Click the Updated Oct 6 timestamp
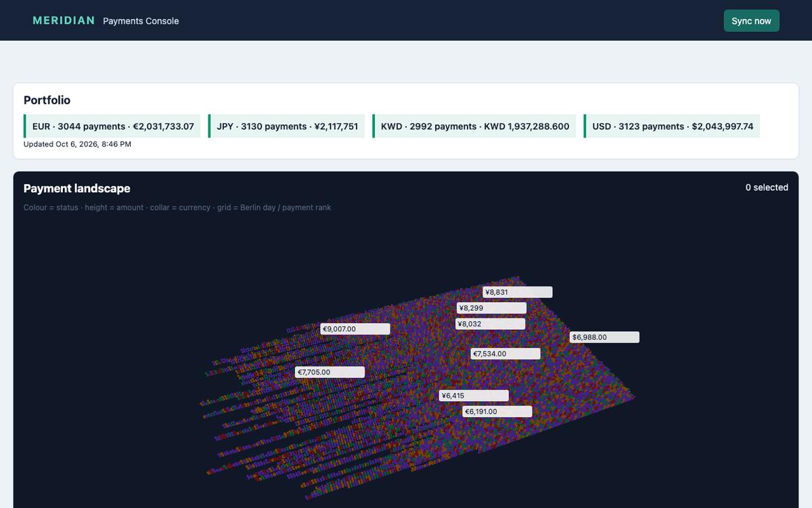The width and height of the screenshot is (812, 508). pyautogui.click(x=77, y=144)
